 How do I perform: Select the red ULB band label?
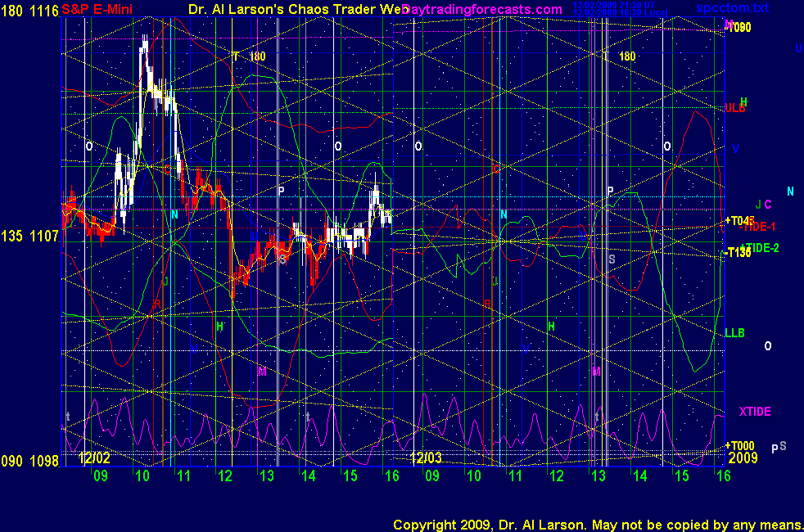735,108
